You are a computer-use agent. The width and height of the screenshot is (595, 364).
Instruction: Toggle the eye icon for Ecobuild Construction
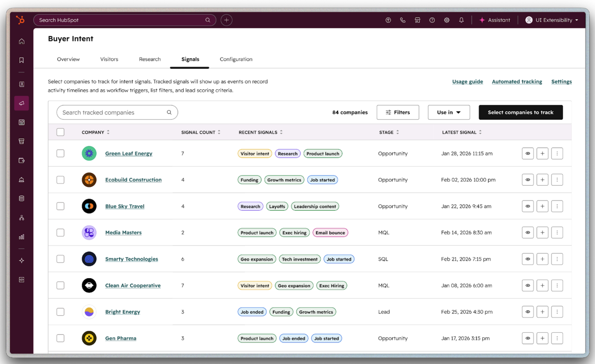pos(528,180)
